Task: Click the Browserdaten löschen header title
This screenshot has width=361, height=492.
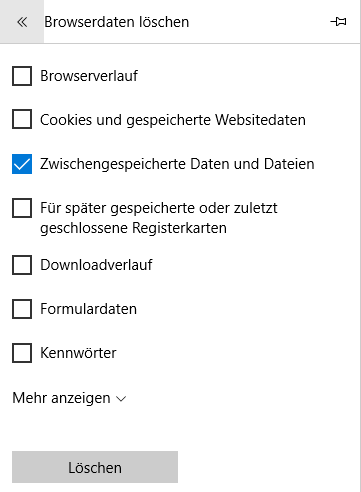Action: coord(117,22)
